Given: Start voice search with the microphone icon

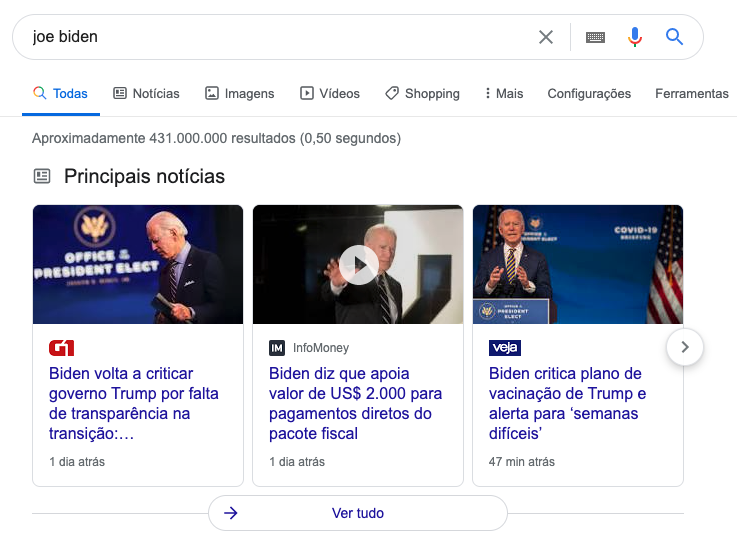Looking at the screenshot, I should click(635, 37).
